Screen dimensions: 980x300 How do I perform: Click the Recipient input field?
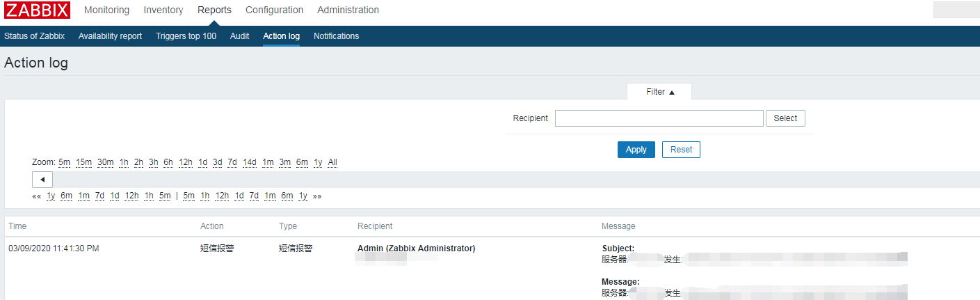(x=659, y=118)
